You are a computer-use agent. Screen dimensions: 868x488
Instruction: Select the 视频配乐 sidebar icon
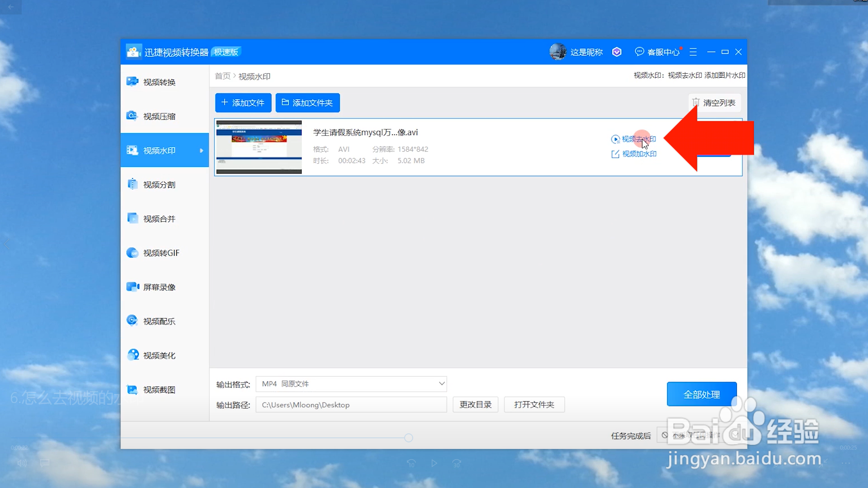coord(132,321)
